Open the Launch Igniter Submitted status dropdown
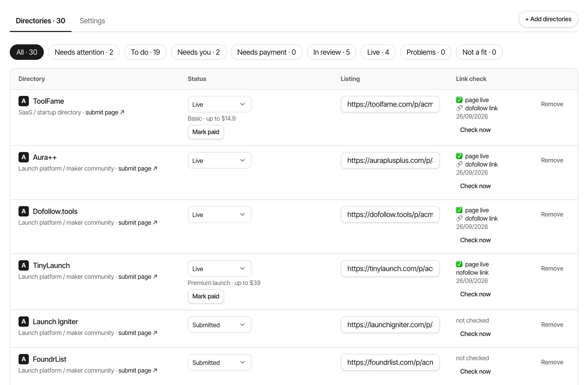 219,325
